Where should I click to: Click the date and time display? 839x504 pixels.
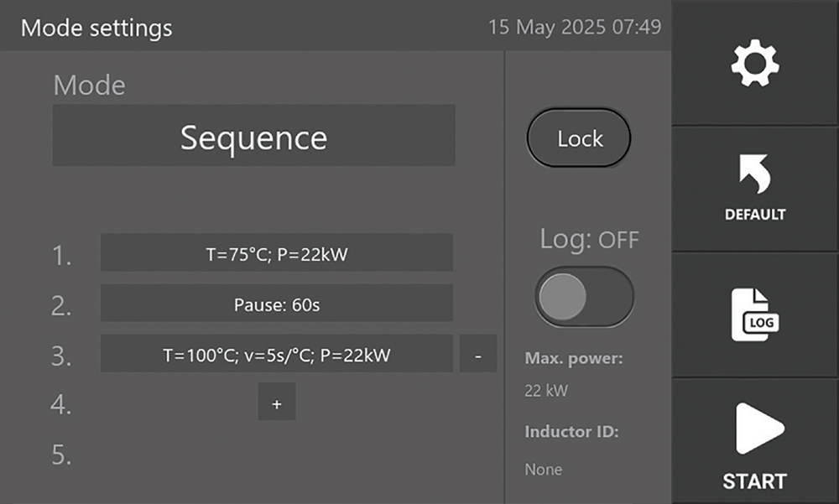[x=574, y=27]
